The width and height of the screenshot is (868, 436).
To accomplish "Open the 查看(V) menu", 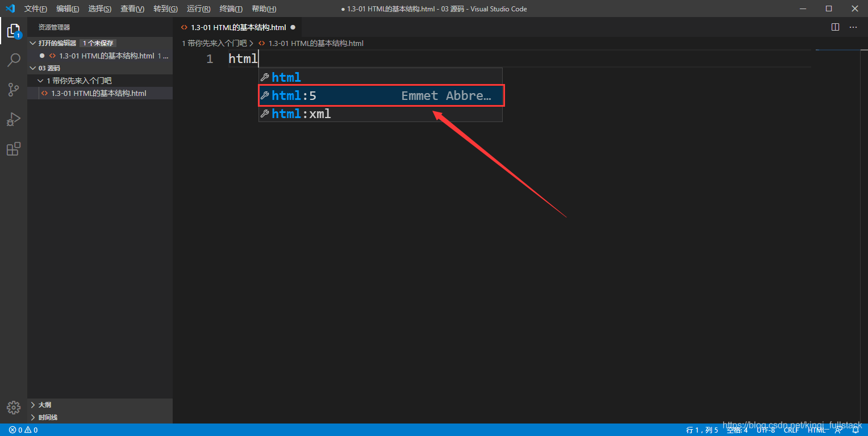I will [x=132, y=9].
